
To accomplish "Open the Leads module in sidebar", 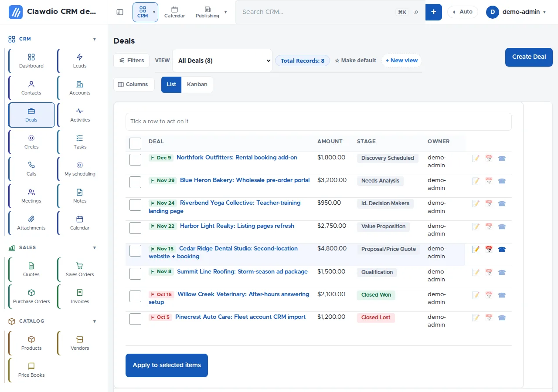I will (x=80, y=61).
